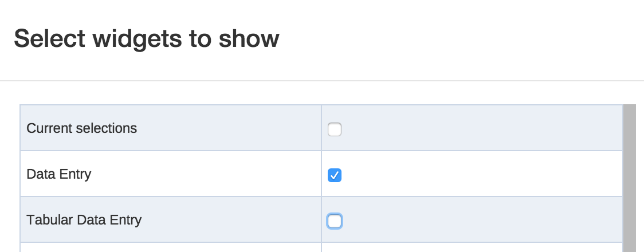
Task: Click the partially visible row below Tabular Data Entry
Action: [171, 247]
